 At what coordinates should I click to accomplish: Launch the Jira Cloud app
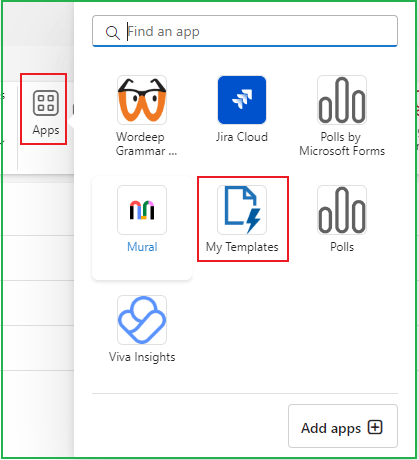pyautogui.click(x=242, y=109)
